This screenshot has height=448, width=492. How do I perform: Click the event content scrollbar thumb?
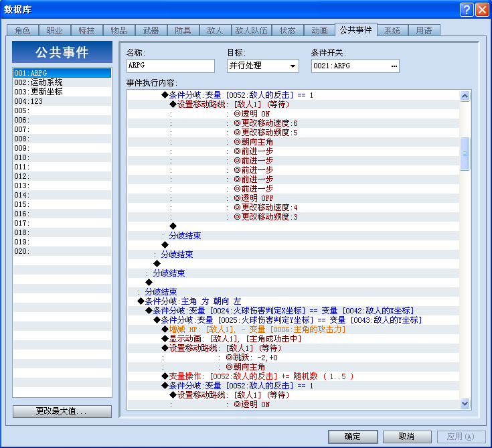[465, 153]
